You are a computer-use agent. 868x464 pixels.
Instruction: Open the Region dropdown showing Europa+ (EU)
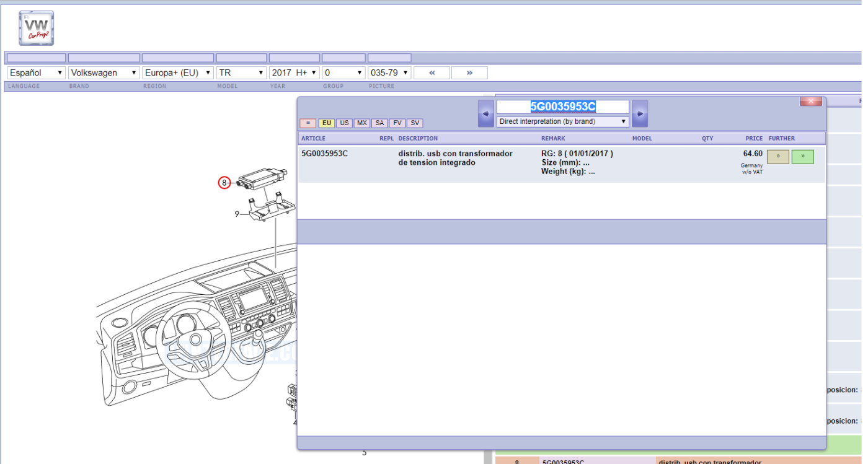tap(178, 72)
